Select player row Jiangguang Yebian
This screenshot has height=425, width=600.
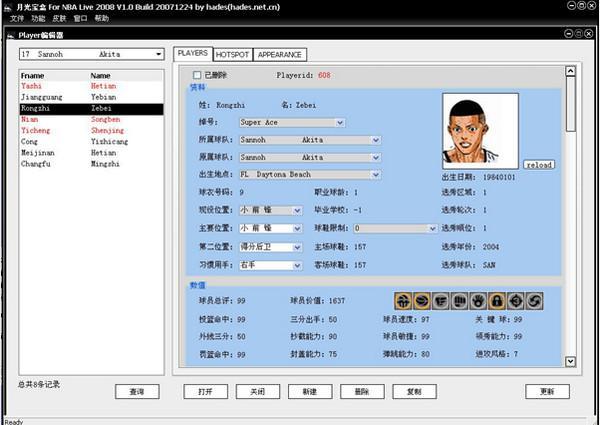point(91,97)
